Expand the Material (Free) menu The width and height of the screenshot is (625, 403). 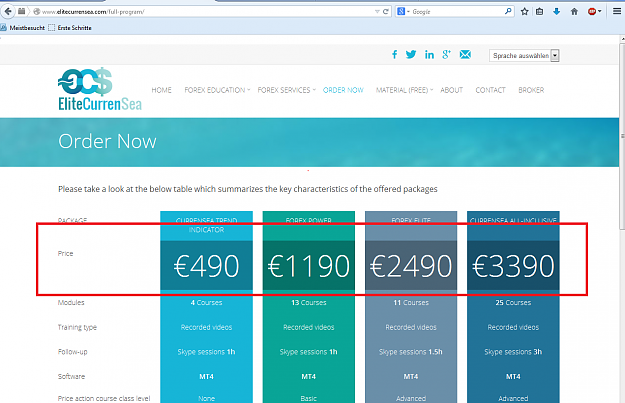(404, 90)
